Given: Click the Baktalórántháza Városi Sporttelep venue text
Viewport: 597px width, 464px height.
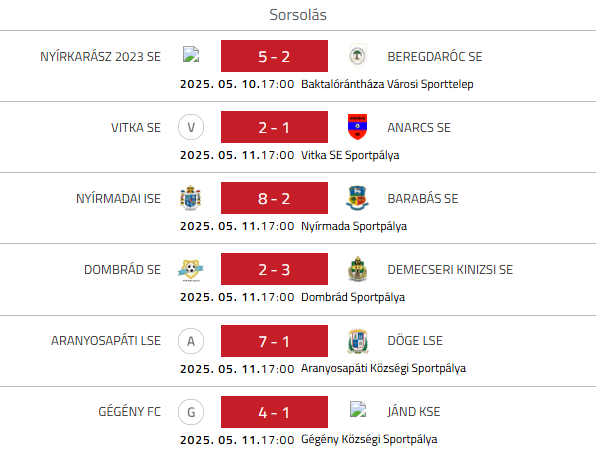Looking at the screenshot, I should 387,84.
